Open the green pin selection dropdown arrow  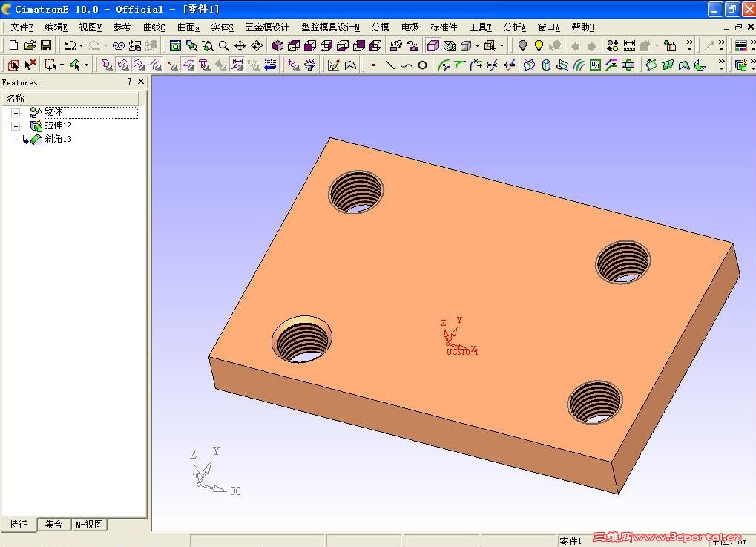point(86,65)
